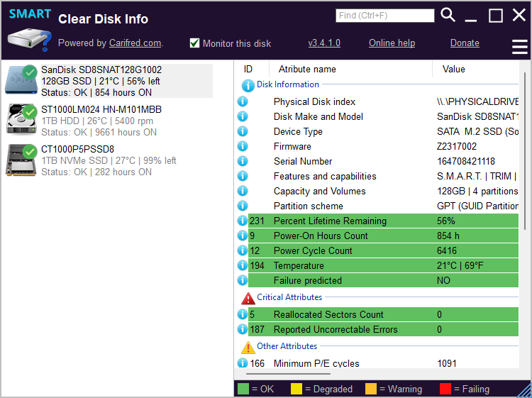
Task: Click the Disk Information section icon
Action: (248, 86)
